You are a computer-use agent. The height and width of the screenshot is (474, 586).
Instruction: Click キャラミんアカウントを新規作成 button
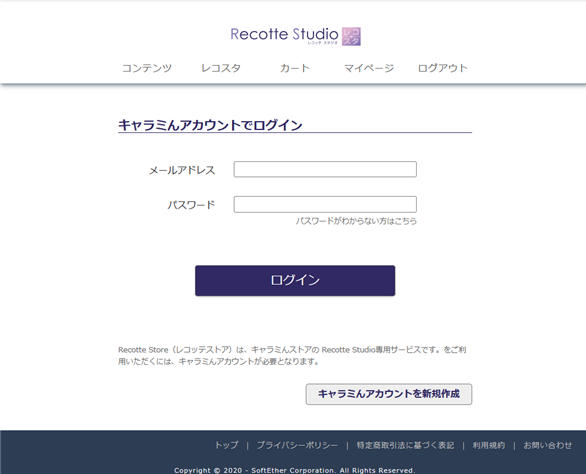click(389, 394)
